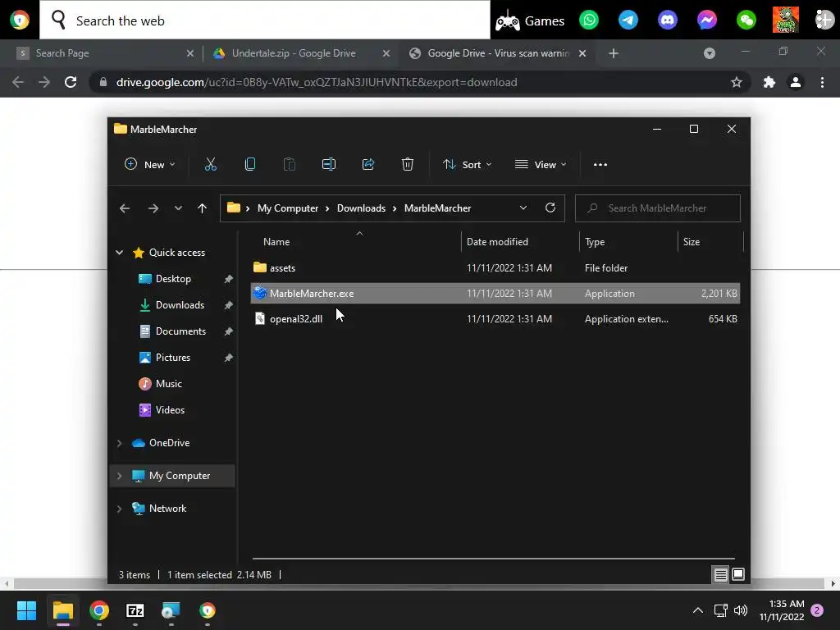Image resolution: width=840 pixels, height=630 pixels.
Task: Select the assets folder
Action: (x=495, y=268)
